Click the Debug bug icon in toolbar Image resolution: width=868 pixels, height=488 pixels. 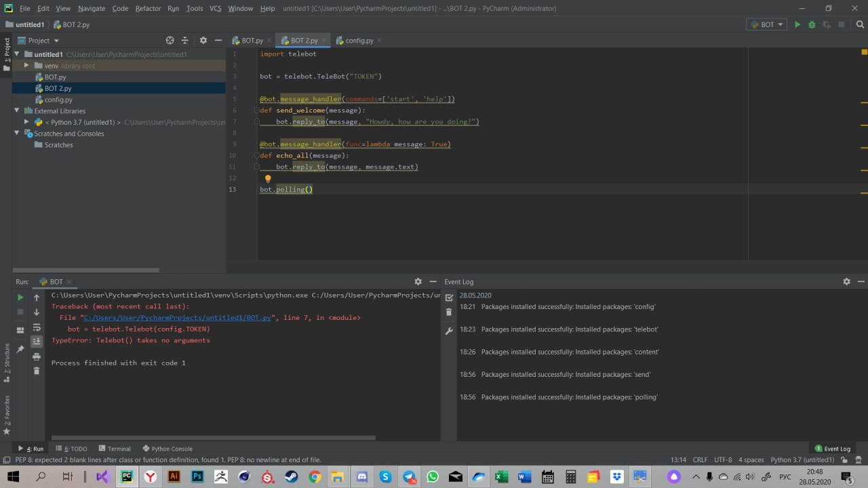pyautogui.click(x=812, y=24)
